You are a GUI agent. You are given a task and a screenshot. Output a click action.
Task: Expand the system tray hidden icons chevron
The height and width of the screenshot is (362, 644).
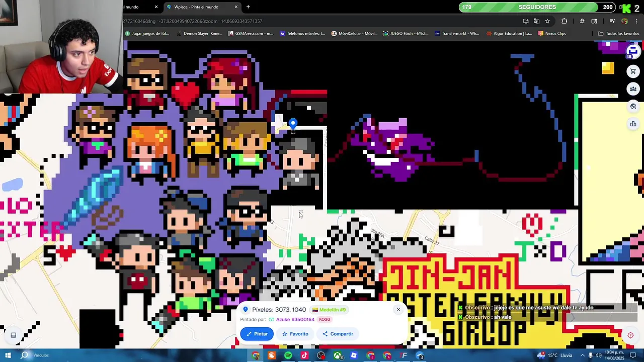coord(582,355)
